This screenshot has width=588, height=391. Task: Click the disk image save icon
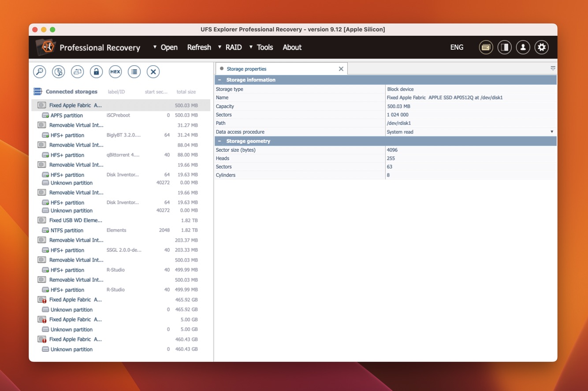click(78, 72)
